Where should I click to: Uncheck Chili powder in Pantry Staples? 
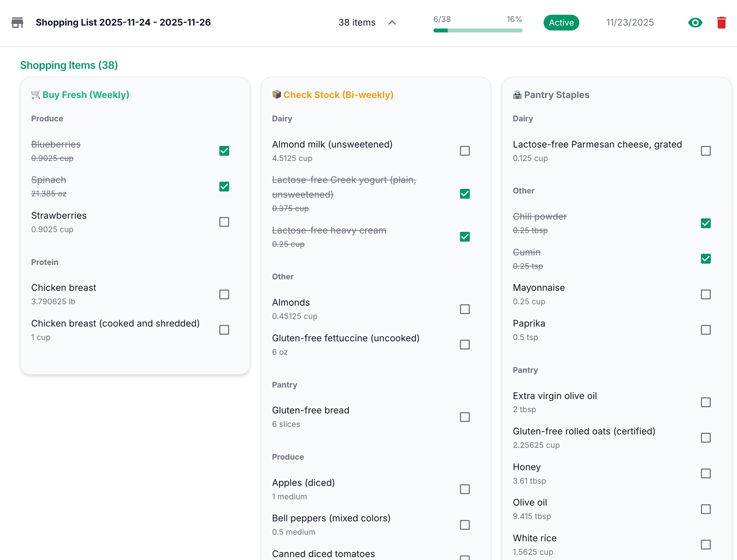pos(706,223)
